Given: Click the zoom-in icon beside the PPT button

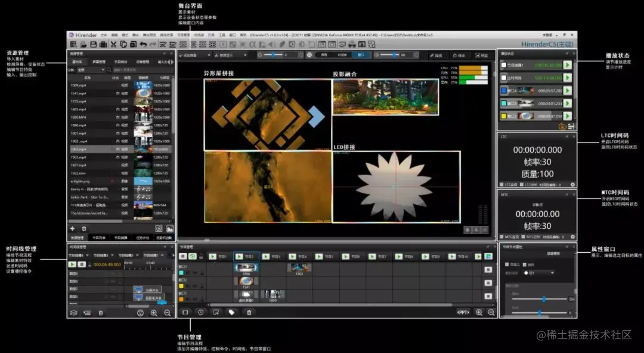Looking at the screenshot, I should tap(479, 312).
